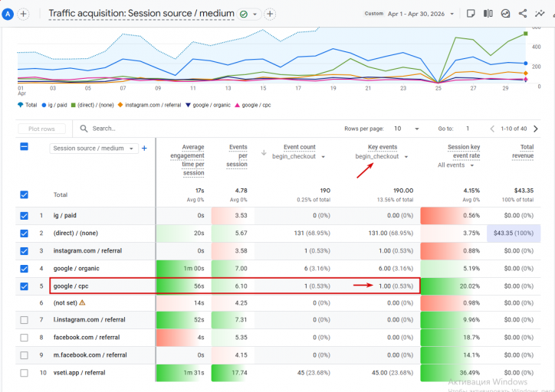555x392 pixels.
Task: Open the note annotation icon
Action: 471,14
